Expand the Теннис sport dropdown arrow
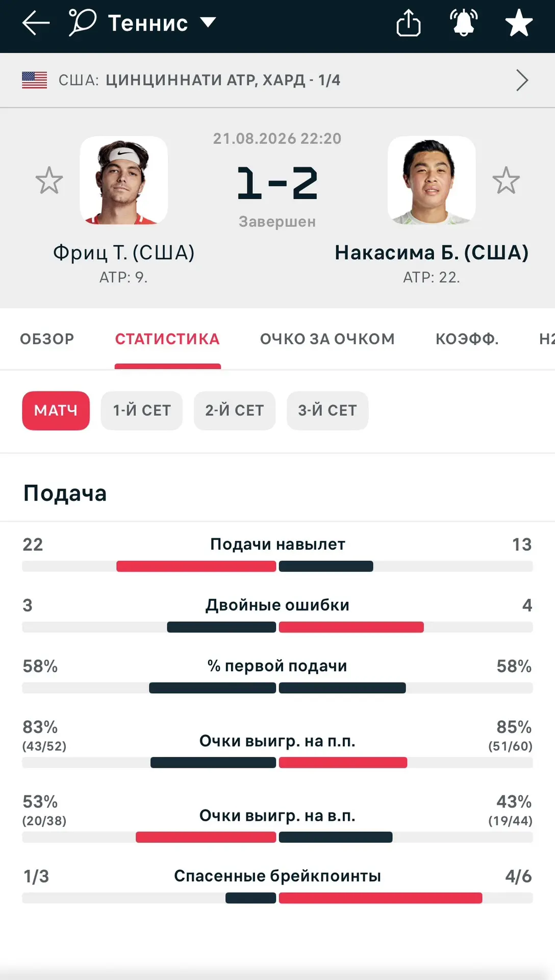 [x=208, y=22]
